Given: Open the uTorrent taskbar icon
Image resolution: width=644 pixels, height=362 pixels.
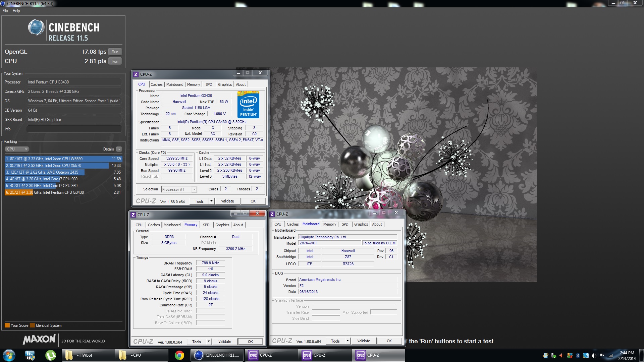Looking at the screenshot, I should pos(51,355).
